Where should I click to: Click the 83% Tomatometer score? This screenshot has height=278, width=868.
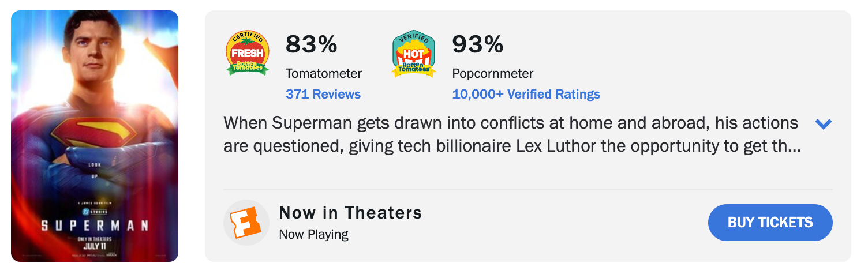coord(311,44)
